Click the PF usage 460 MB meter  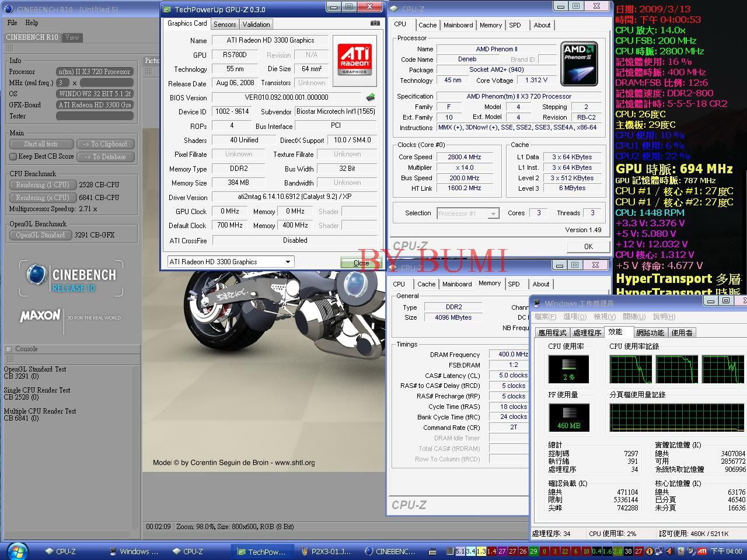(568, 417)
